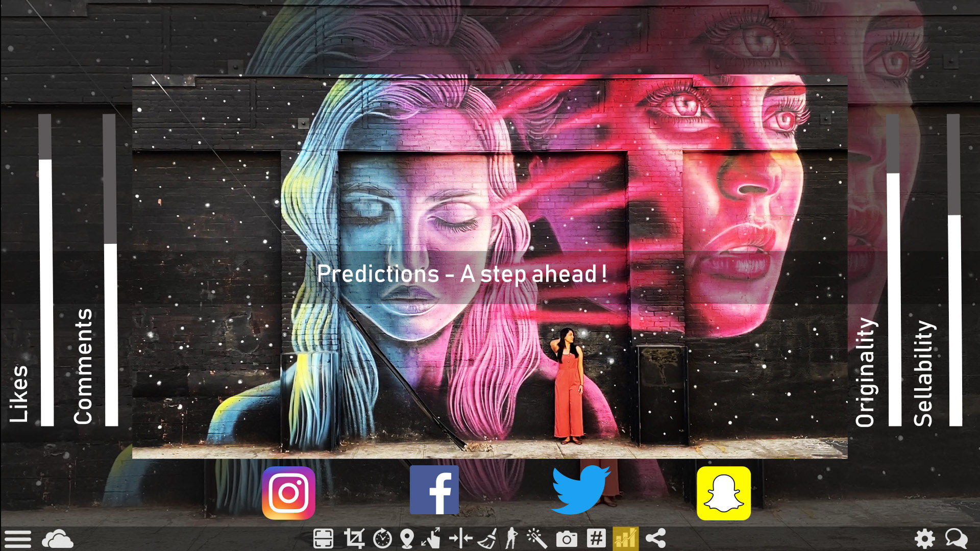Open the hamburger menu
The height and width of the screenshot is (551, 980).
coord(18,539)
